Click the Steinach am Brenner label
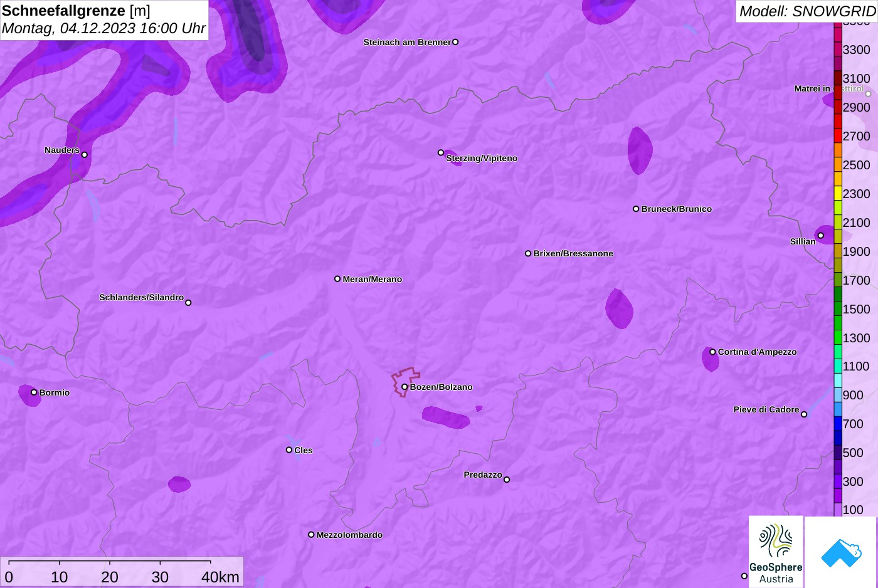Screen dimensions: 878x588 407,42
